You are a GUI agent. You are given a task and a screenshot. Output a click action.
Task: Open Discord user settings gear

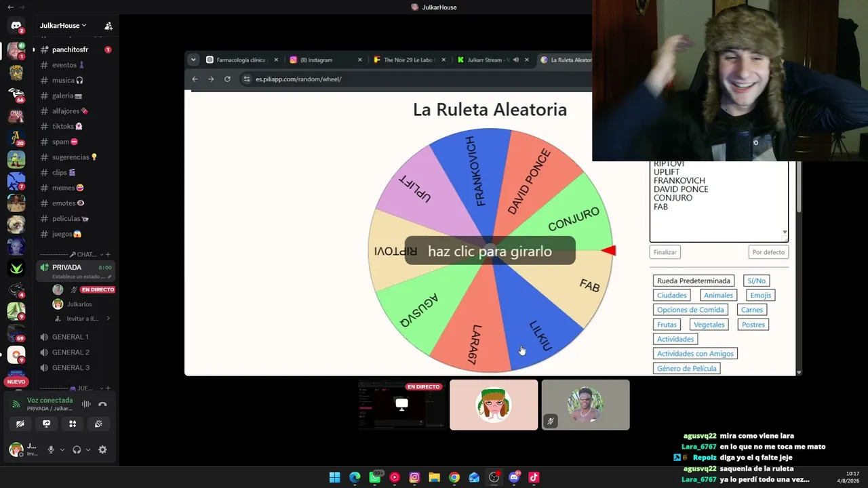(102, 449)
